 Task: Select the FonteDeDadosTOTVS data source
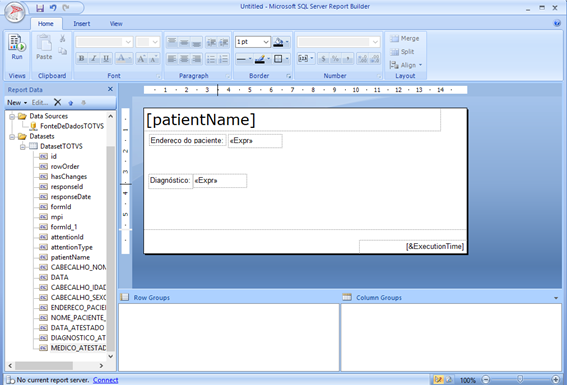click(x=72, y=126)
